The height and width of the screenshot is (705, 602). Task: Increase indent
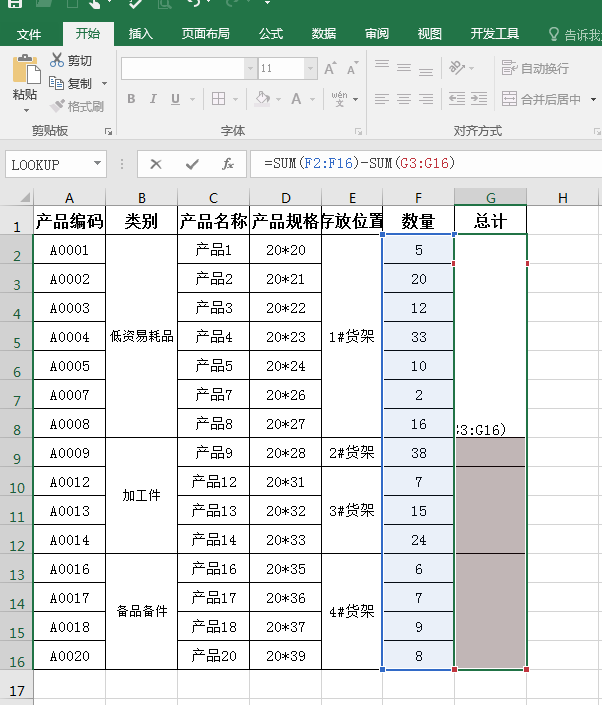[479, 99]
